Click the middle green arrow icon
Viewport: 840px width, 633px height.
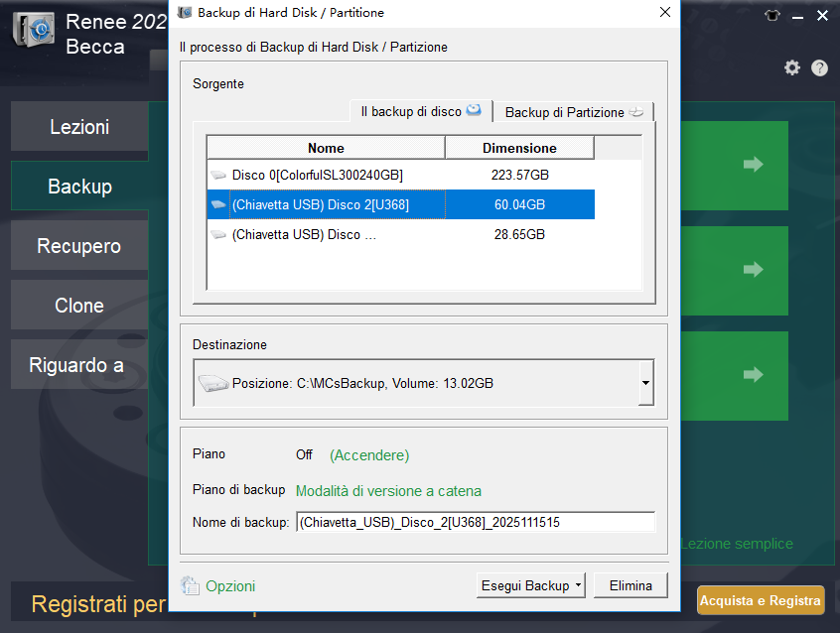(753, 269)
